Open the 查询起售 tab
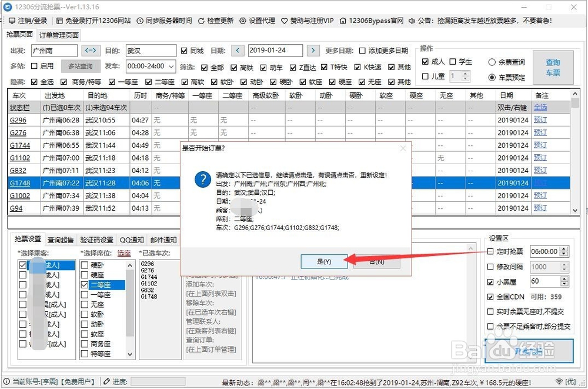Screen dimensions: 588x389 click(x=61, y=240)
